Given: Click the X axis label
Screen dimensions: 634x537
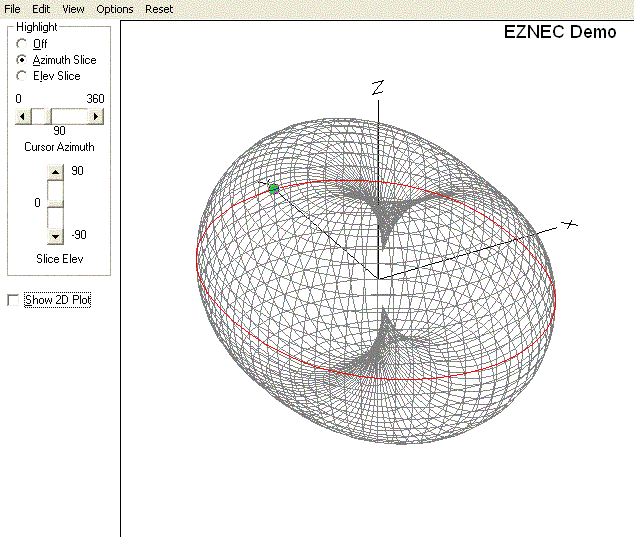Looking at the screenshot, I should pos(569,224).
